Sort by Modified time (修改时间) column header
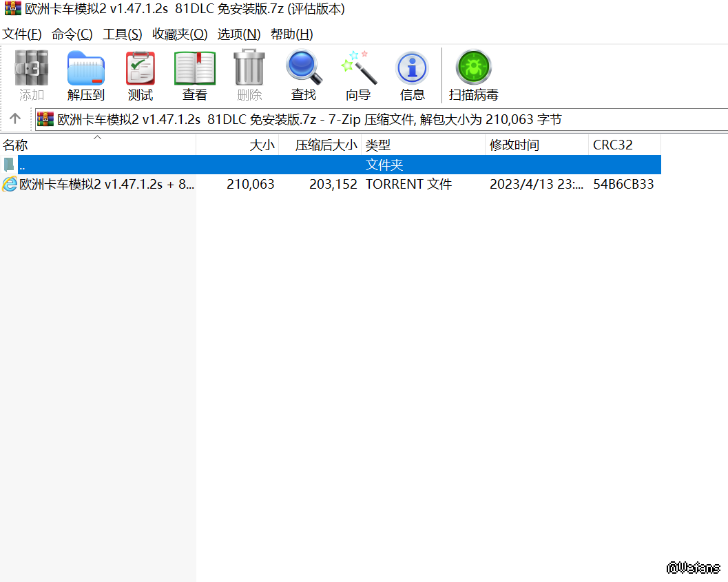This screenshot has width=728, height=582. click(537, 145)
